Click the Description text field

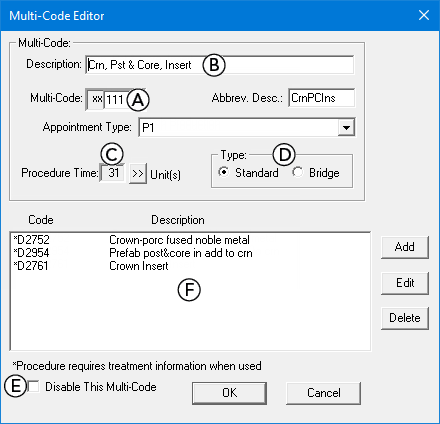[x=220, y=65]
